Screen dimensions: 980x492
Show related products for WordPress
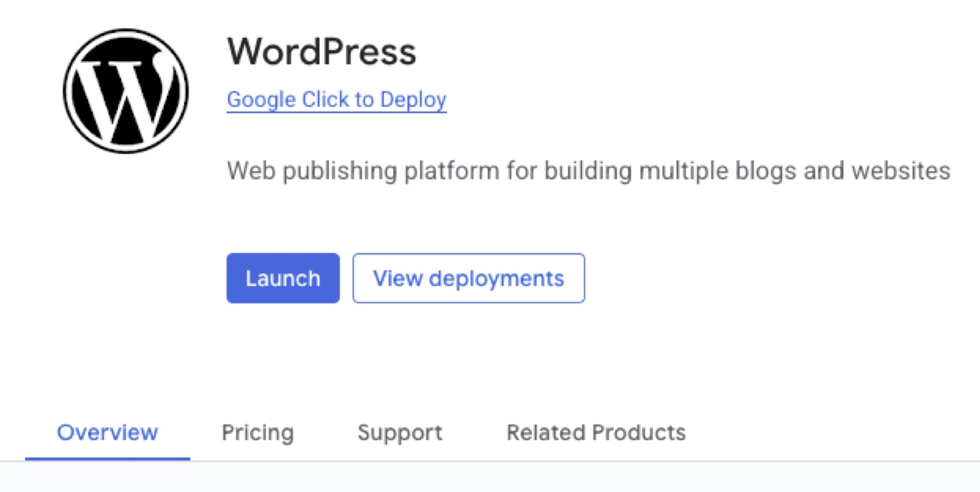tap(596, 433)
